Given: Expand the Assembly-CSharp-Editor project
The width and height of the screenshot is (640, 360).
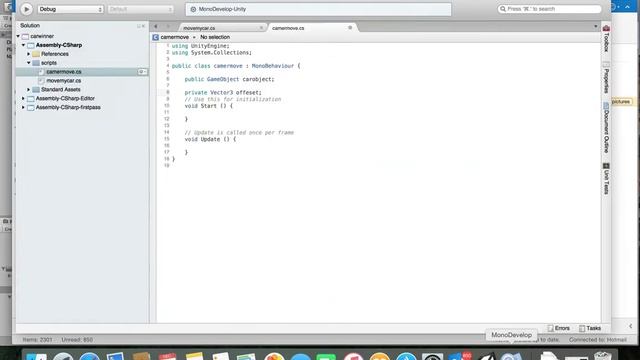Looking at the screenshot, I should click(24, 98).
